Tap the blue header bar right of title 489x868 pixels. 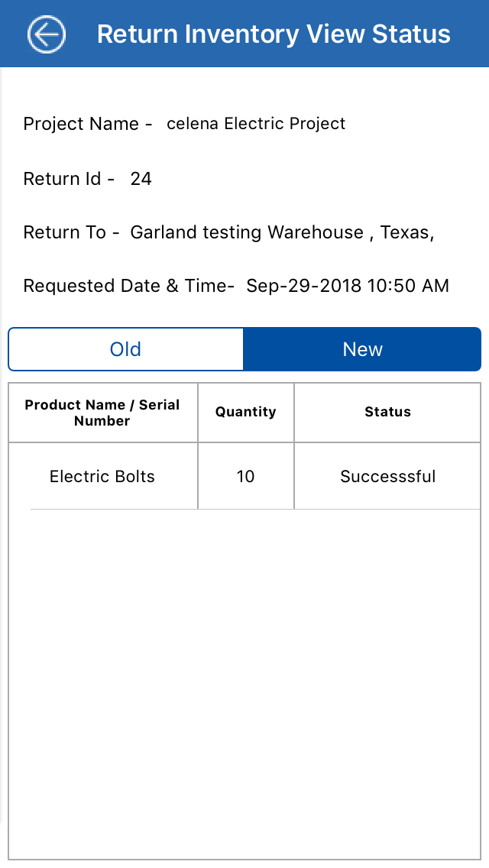point(470,34)
